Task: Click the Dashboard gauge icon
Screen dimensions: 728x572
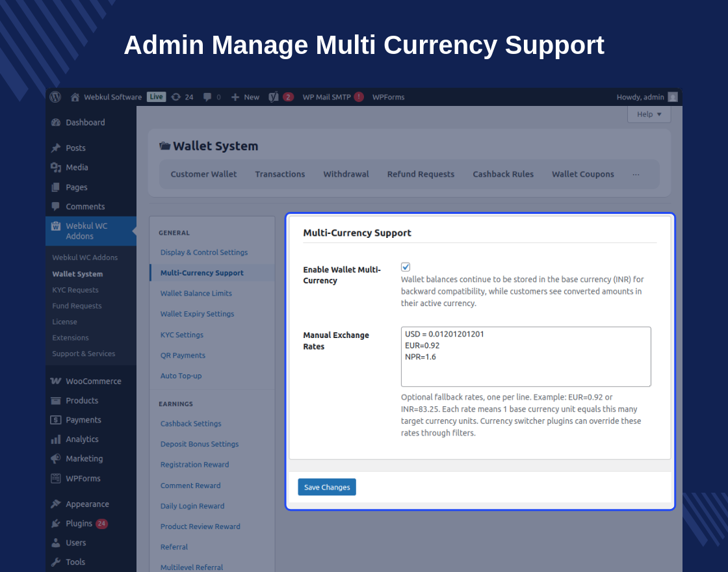Action: pyautogui.click(x=56, y=123)
